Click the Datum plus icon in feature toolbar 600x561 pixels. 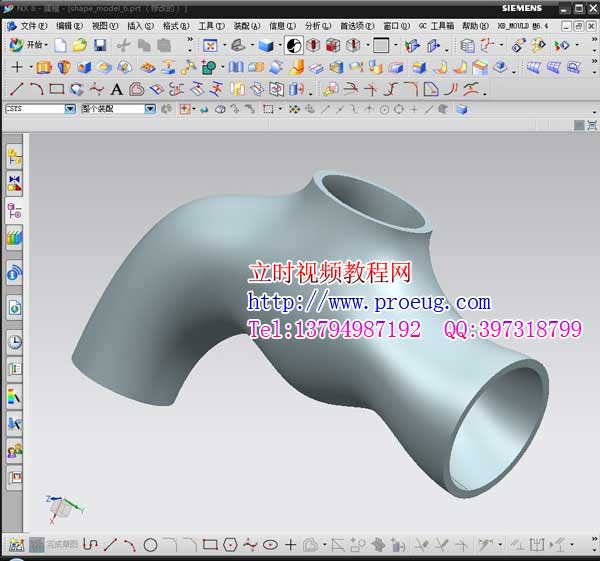(x=17, y=67)
